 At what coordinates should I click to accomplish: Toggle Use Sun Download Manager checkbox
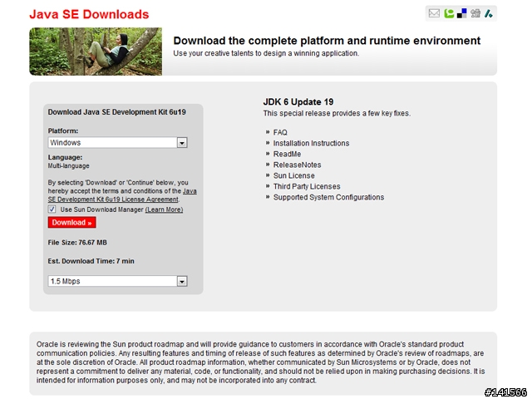point(52,209)
